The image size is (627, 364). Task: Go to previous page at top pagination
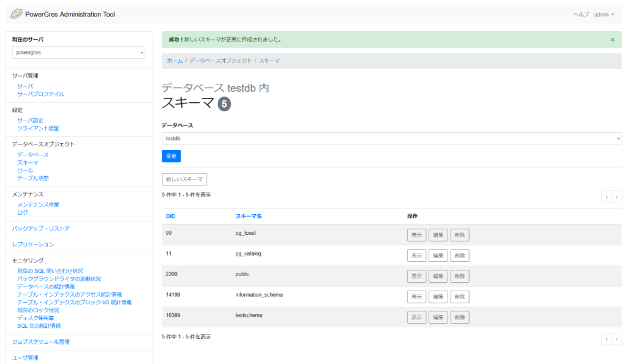click(607, 197)
